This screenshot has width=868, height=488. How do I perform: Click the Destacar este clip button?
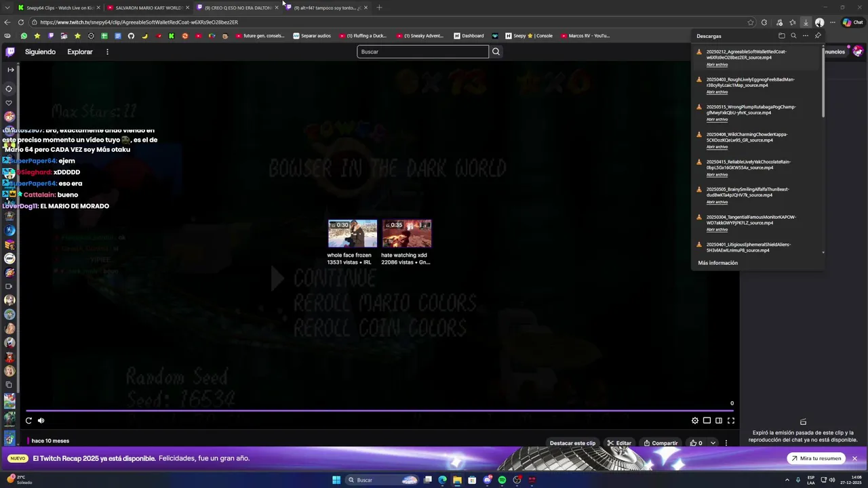click(572, 443)
